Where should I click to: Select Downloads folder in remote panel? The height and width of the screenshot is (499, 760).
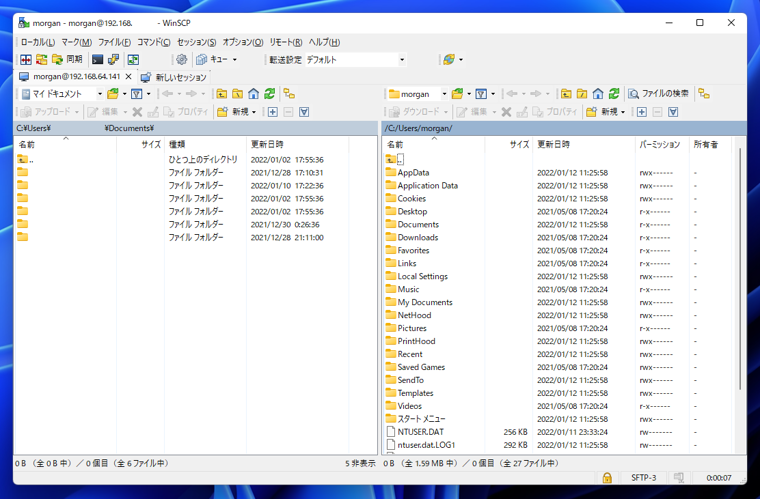pos(417,237)
